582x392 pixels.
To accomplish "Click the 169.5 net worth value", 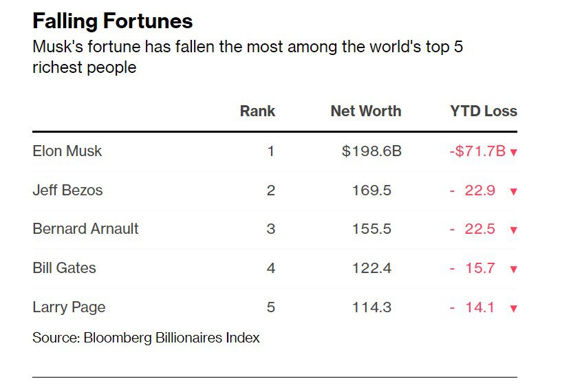I will 371,190.
